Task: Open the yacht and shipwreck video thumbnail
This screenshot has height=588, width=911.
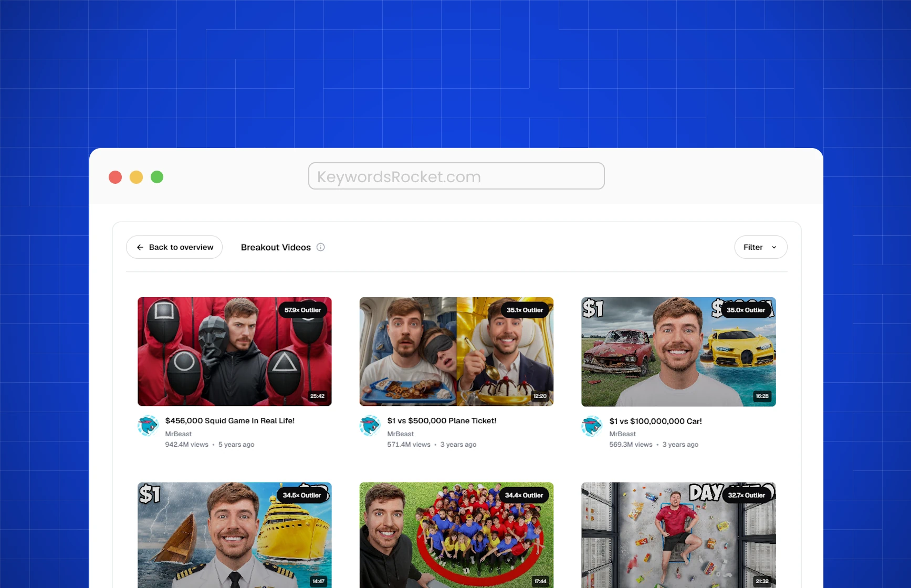Action: 235,535
